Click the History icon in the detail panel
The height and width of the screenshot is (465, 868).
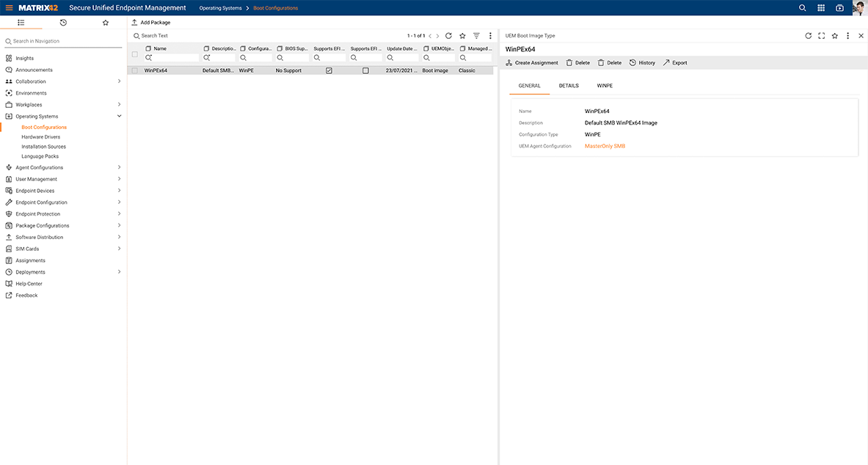[641, 62]
